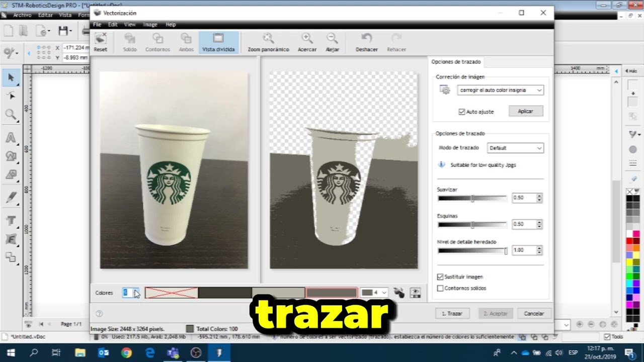Toggle the Auto ajuste checkbox
The image size is (644, 362).
pos(461,112)
